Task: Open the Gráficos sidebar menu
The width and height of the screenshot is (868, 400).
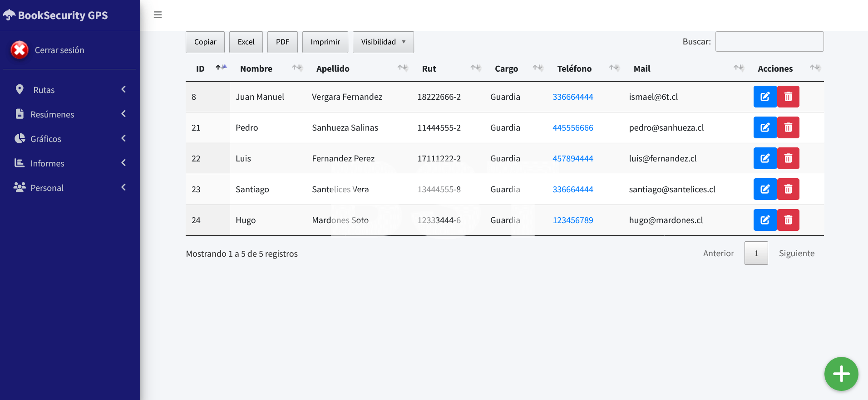Action: click(x=69, y=139)
